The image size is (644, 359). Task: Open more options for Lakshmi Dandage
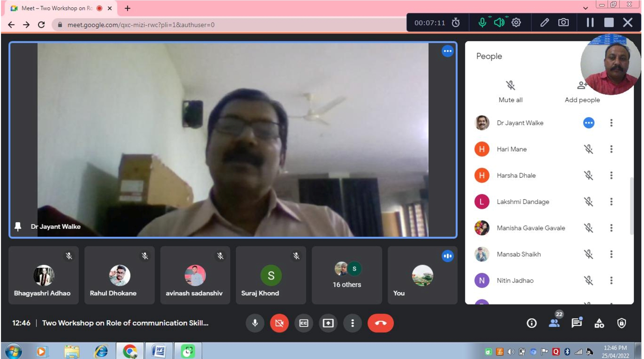(611, 202)
